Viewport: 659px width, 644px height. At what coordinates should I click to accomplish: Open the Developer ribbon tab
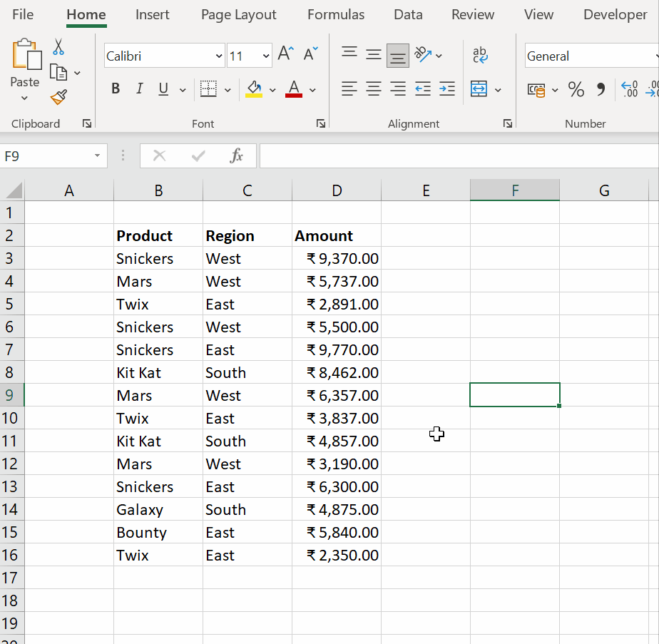click(615, 14)
